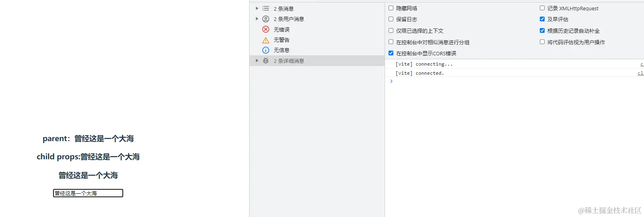
Task: Enable 将代码评估视为用户操作 checkbox
Action: [542, 42]
